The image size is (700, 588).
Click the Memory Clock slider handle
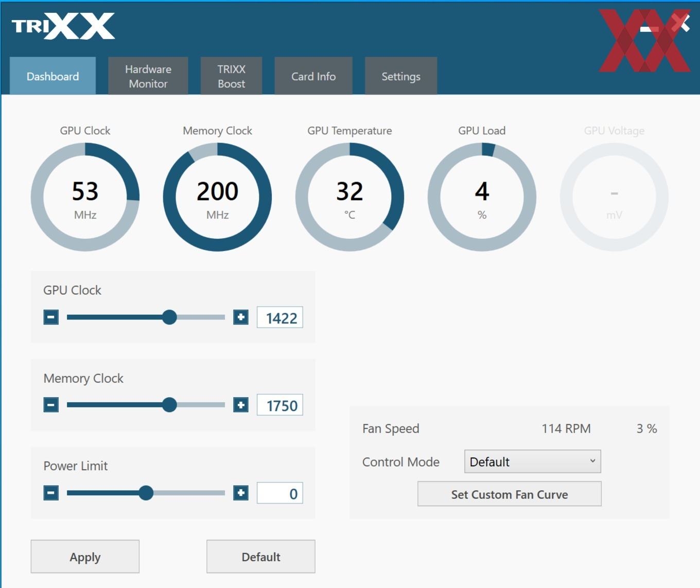(x=169, y=405)
